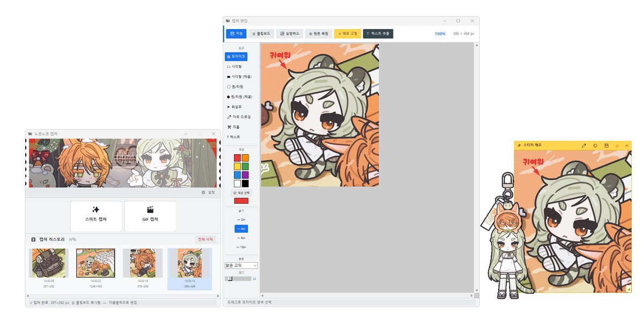Select highlighted thumbnail captured at 14:32:13
The height and width of the screenshot is (317, 644).
pyautogui.click(x=189, y=269)
